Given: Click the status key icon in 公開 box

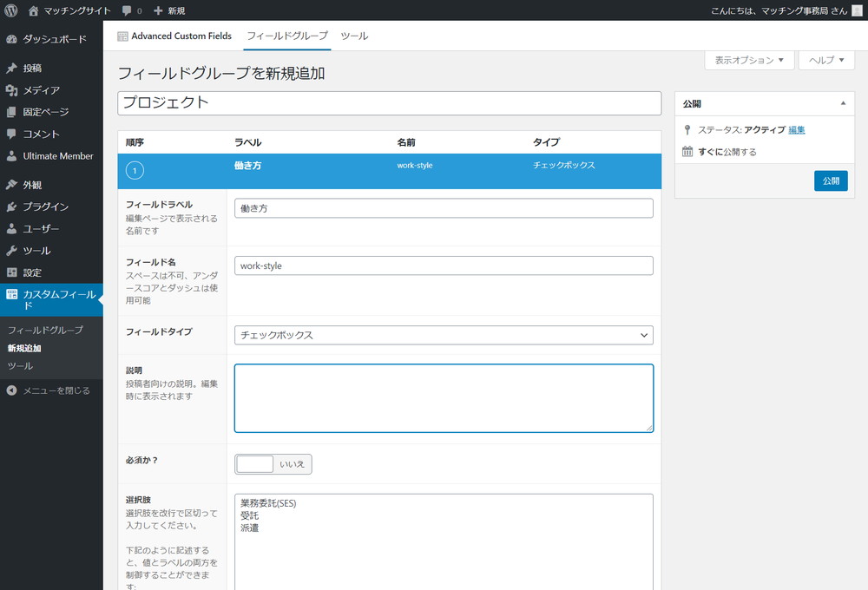Looking at the screenshot, I should [687, 130].
